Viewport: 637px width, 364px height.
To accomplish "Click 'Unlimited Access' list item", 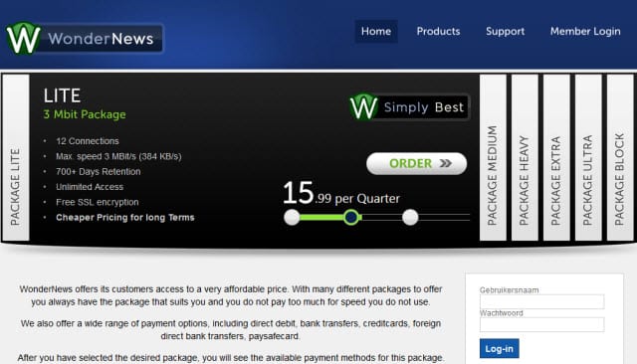I will (x=90, y=187).
